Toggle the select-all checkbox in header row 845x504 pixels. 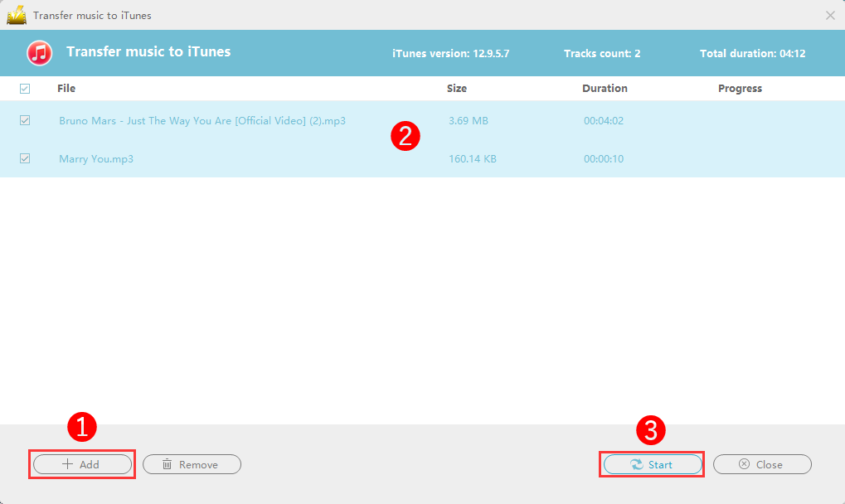tap(25, 89)
